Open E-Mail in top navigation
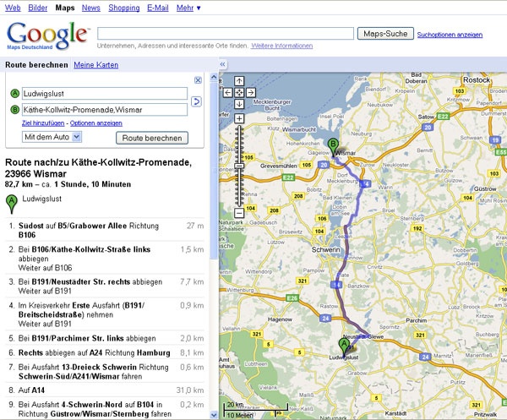This screenshot has width=507, height=420. tap(158, 8)
